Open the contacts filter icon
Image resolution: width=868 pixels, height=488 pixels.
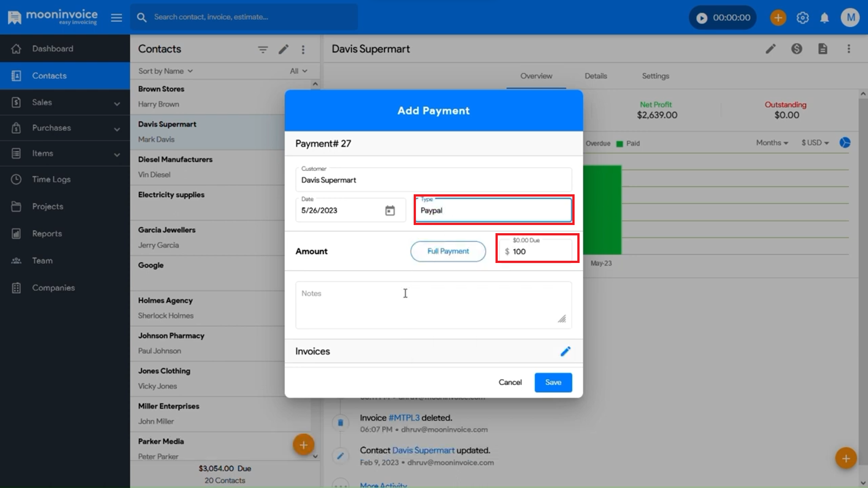tap(263, 49)
